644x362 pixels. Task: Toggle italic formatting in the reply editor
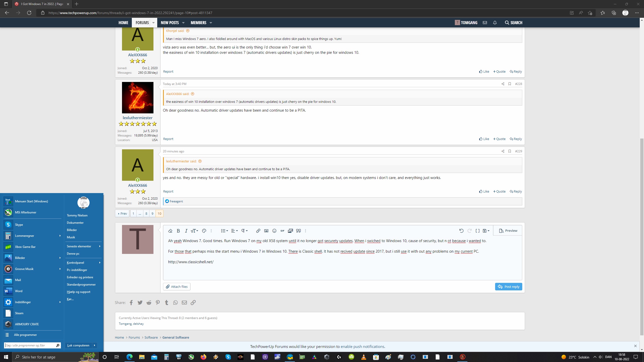pyautogui.click(x=186, y=231)
